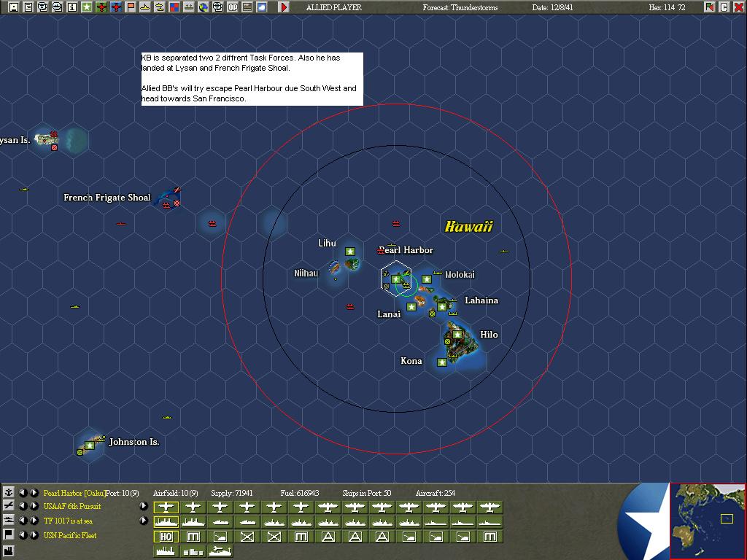The width and height of the screenshot is (747, 560).
Task: Click red enemy ship north of Pearl Harbor
Action: 396,223
